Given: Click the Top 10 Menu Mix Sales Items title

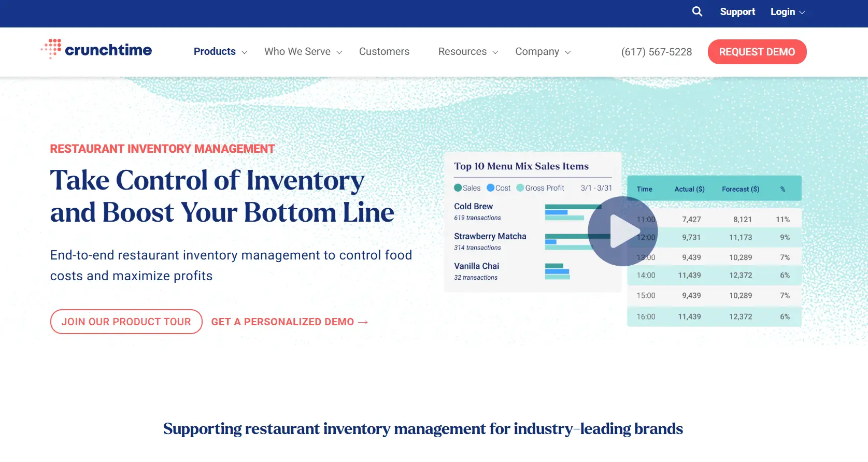Looking at the screenshot, I should click(521, 166).
